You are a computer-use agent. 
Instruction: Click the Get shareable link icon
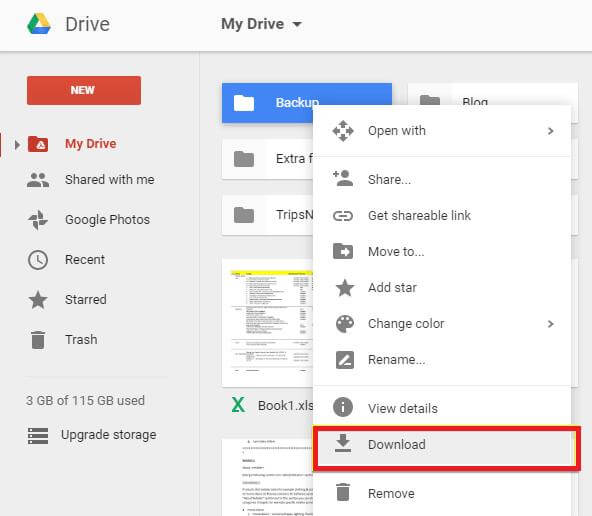click(343, 216)
